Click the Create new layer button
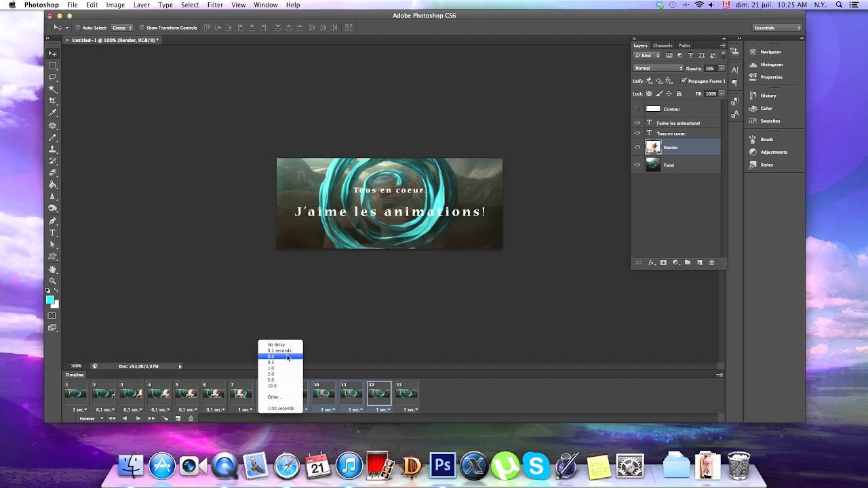The image size is (868, 488). click(x=700, y=262)
